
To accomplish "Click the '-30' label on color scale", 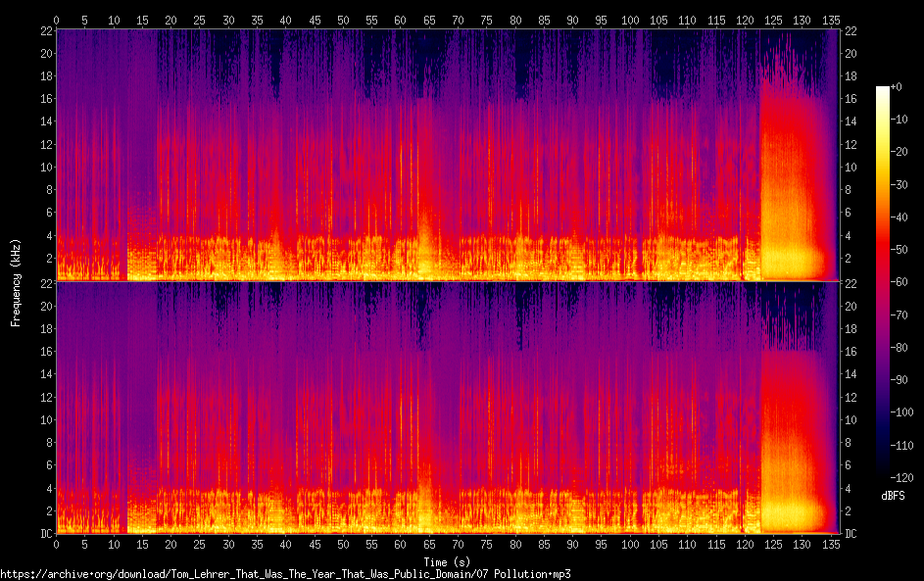I will coord(898,185).
